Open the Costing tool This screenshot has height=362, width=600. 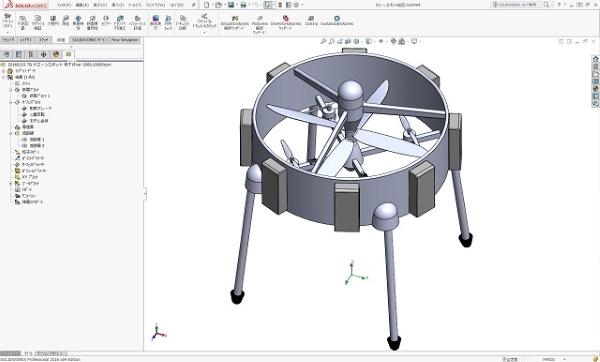pyautogui.click(x=311, y=21)
